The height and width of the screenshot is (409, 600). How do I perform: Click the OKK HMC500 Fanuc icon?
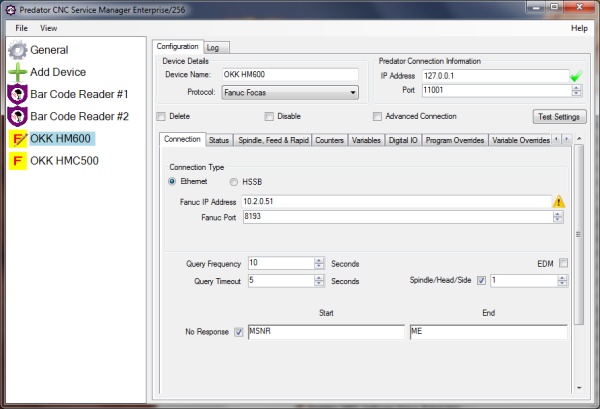pyautogui.click(x=17, y=160)
